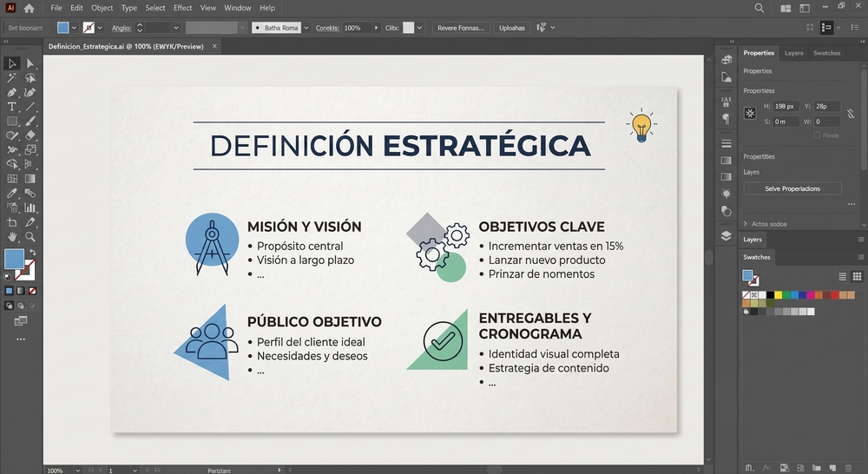
Task: Open the Layers stack icon in dock
Action: (727, 236)
